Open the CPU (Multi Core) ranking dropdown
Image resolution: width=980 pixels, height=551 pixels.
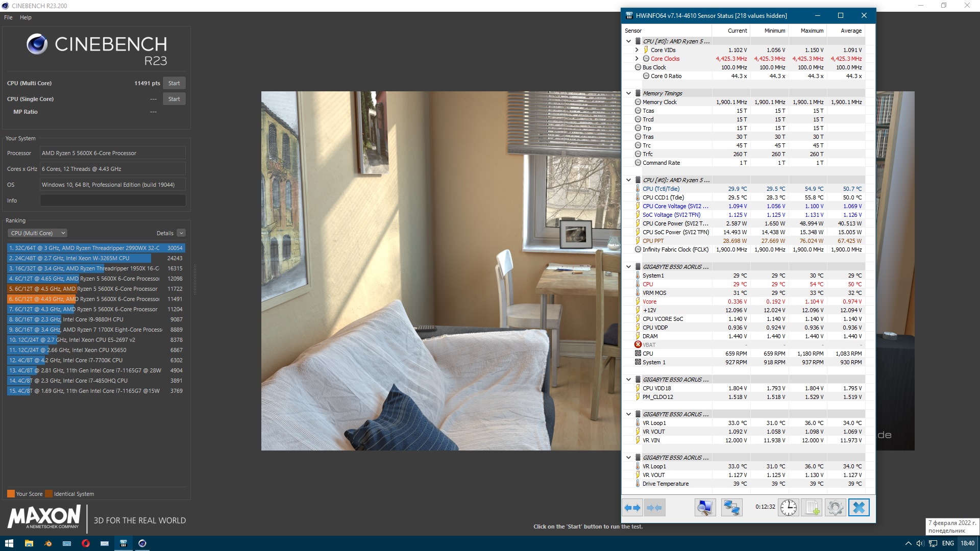click(38, 233)
